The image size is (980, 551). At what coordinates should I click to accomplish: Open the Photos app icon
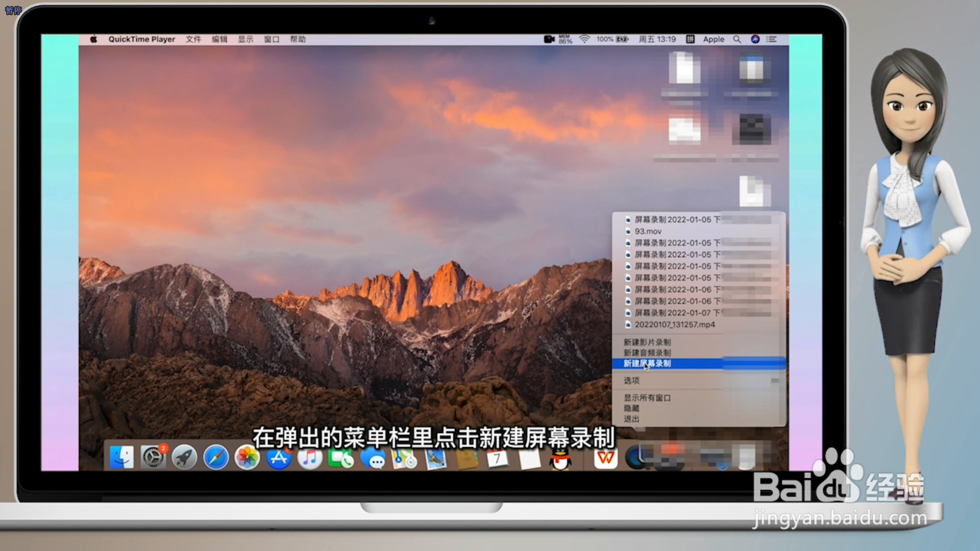point(247,457)
